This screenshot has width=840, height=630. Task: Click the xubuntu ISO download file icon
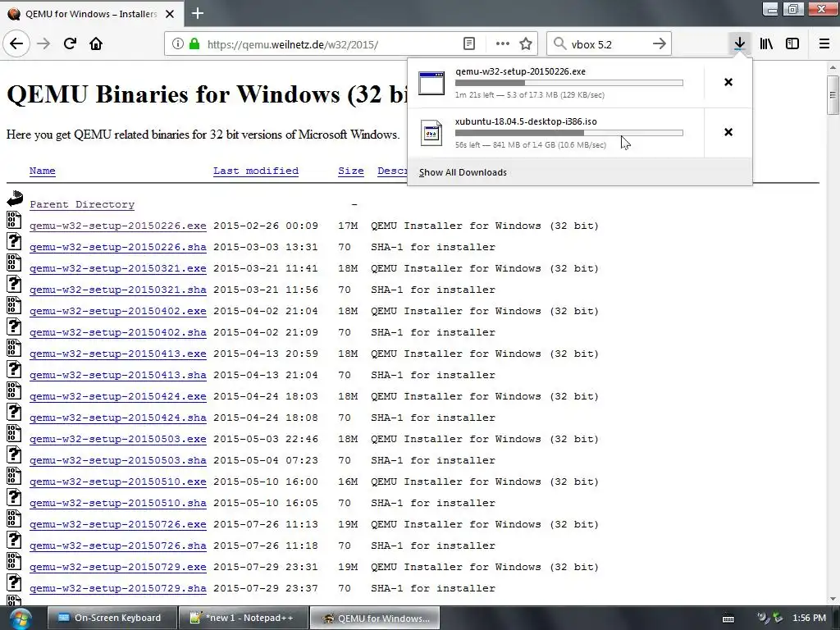(x=431, y=133)
